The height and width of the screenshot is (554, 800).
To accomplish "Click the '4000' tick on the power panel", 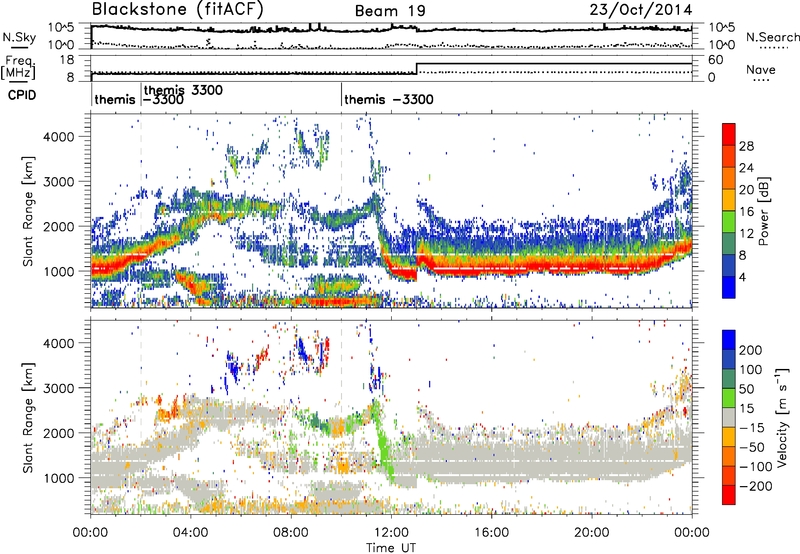I will click(59, 137).
